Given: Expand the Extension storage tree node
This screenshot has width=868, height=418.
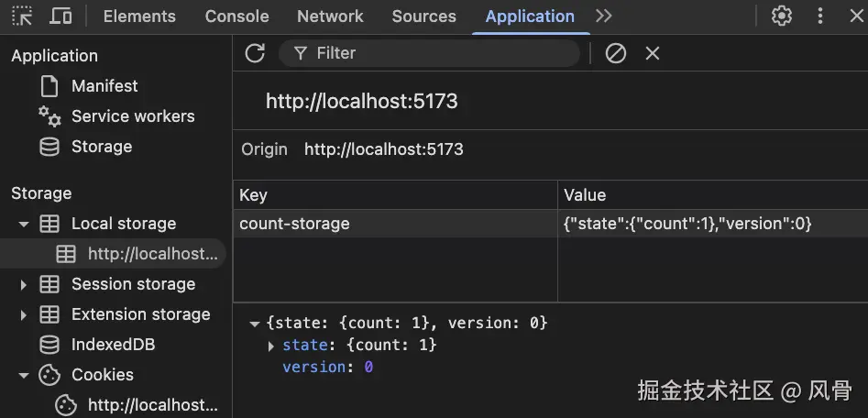Looking at the screenshot, I should [24, 314].
